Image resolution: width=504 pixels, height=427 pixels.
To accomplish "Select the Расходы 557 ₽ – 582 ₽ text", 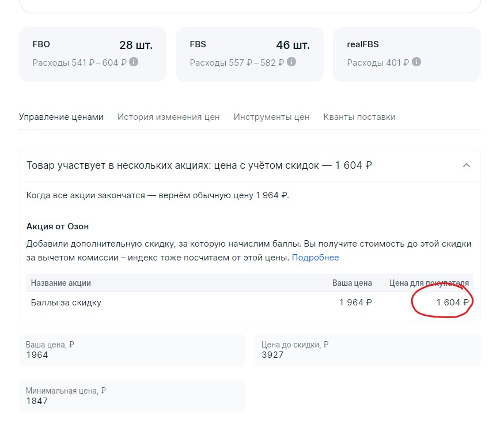I will [x=237, y=62].
